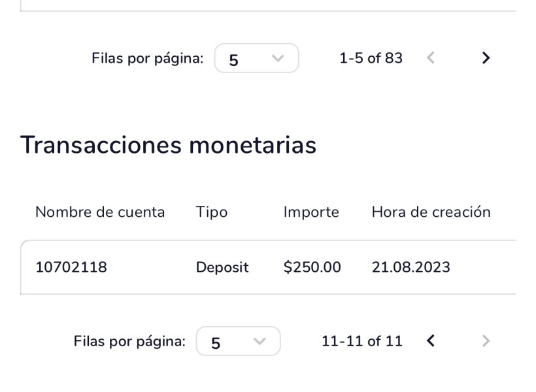This screenshot has height=392, width=536.
Task: Click the Tipo column header
Action: [x=211, y=212]
